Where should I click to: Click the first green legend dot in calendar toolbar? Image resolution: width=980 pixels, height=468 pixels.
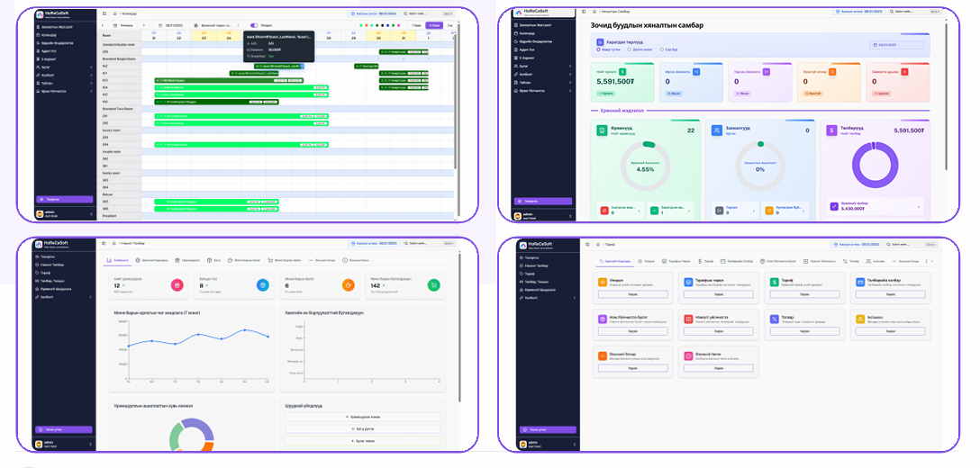point(360,25)
